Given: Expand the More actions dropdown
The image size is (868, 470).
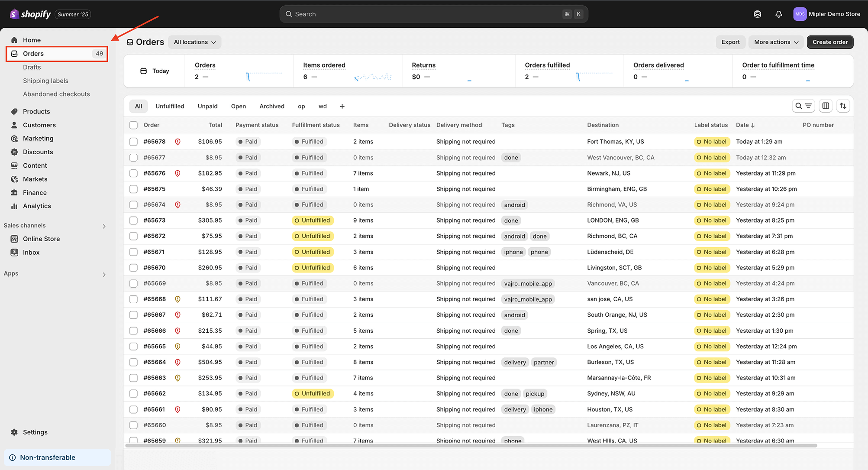Looking at the screenshot, I should coord(776,42).
